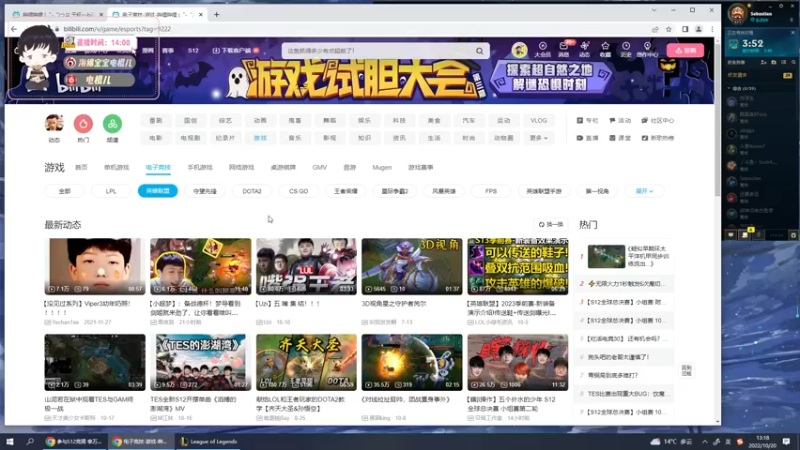Select the DOTA2 tag filter

click(252, 191)
